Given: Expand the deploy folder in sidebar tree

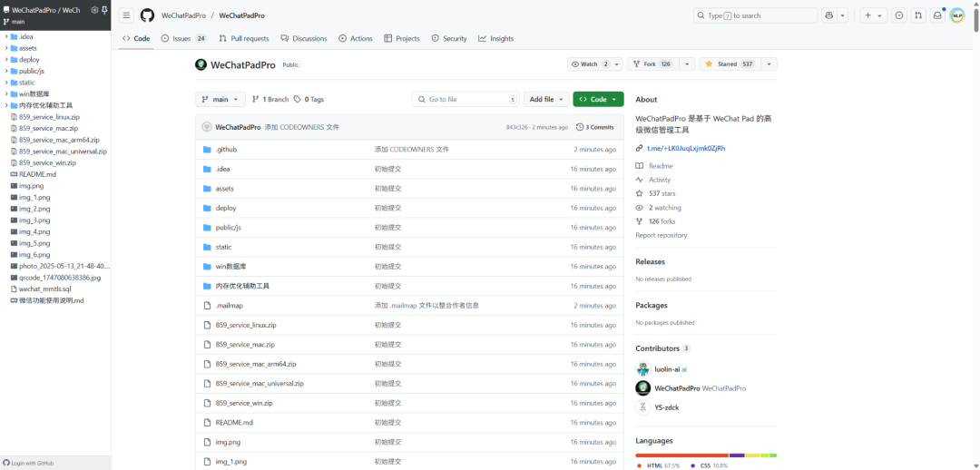Looking at the screenshot, I should tap(6, 59).
